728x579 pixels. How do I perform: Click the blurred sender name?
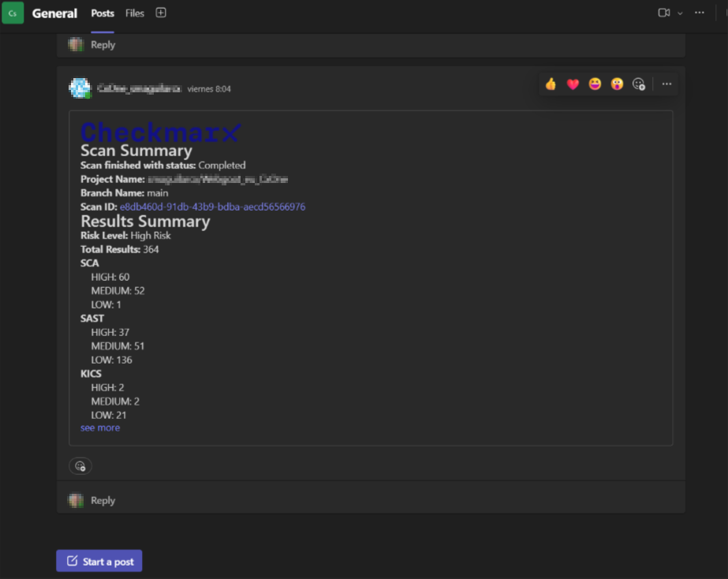(x=140, y=88)
